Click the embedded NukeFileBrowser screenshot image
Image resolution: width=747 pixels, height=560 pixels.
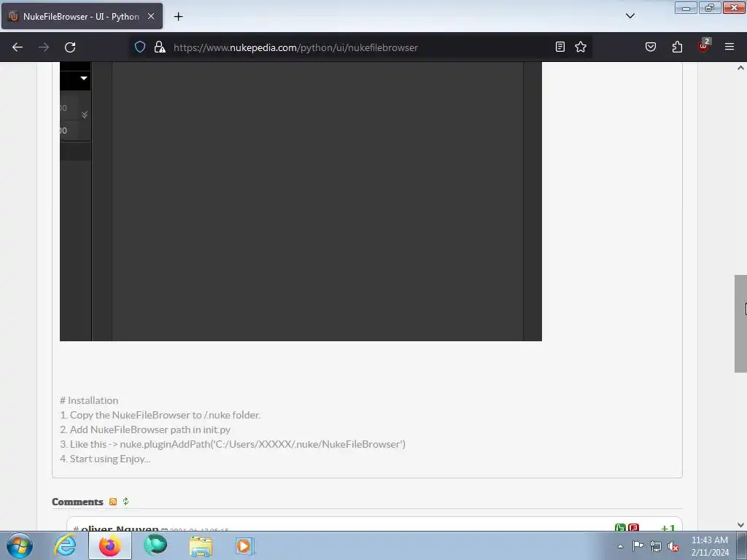[301, 201]
